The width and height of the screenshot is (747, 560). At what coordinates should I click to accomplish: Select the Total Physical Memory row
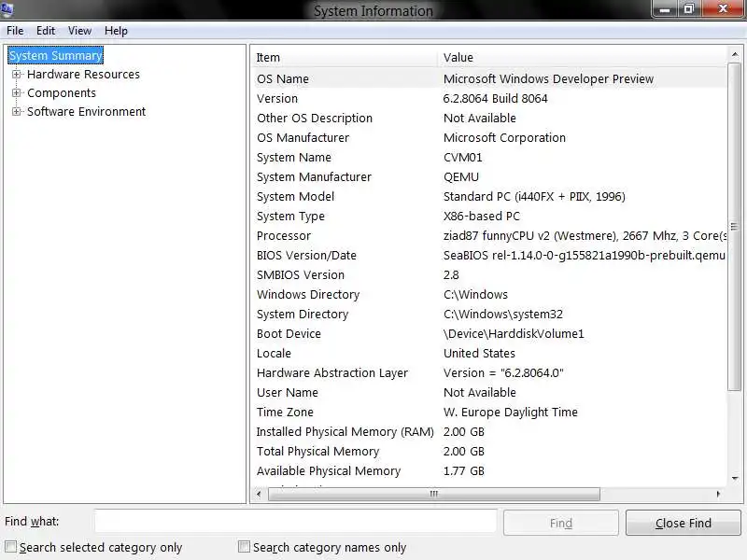pyautogui.click(x=488, y=451)
